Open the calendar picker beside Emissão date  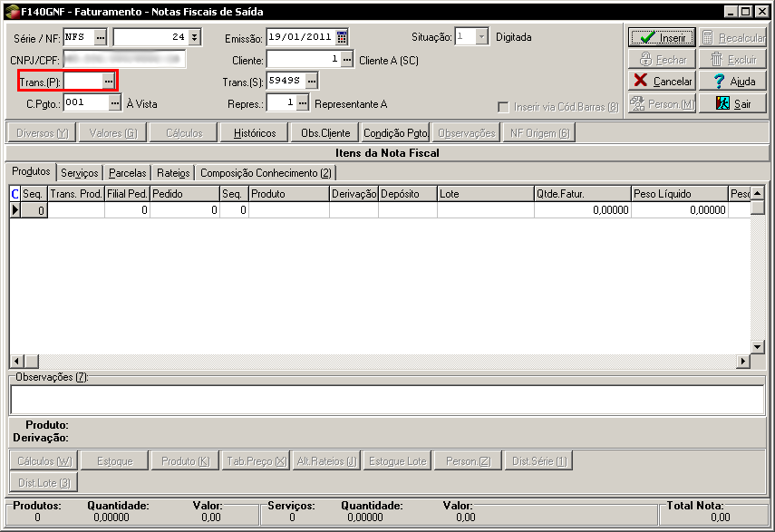pyautogui.click(x=342, y=37)
